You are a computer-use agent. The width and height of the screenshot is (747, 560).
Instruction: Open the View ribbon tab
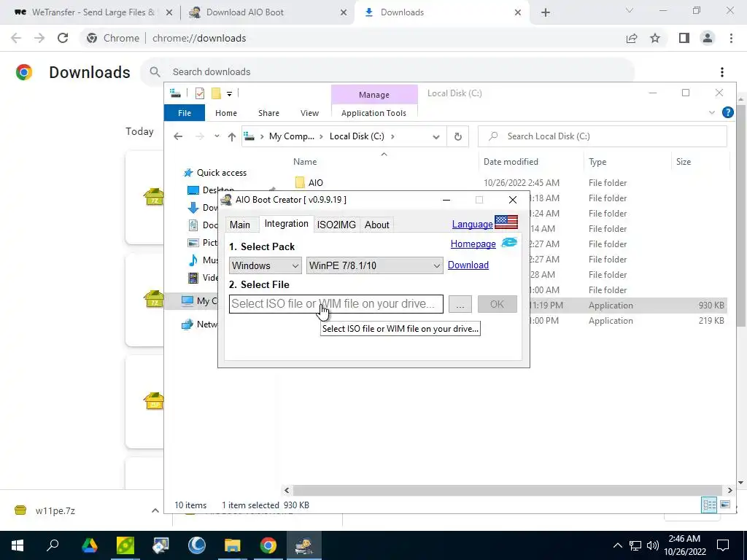point(309,113)
